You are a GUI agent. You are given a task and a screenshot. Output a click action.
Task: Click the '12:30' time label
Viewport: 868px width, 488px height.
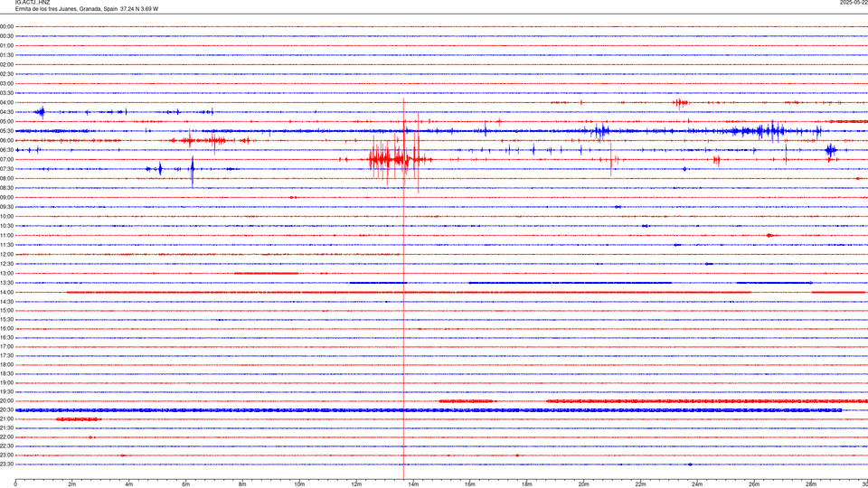[x=6, y=264]
